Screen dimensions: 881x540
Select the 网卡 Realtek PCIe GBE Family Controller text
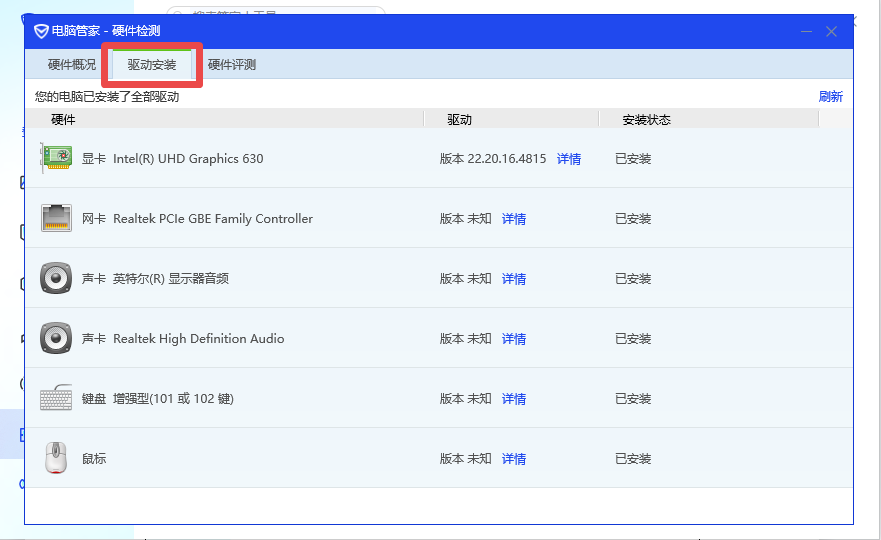point(197,219)
